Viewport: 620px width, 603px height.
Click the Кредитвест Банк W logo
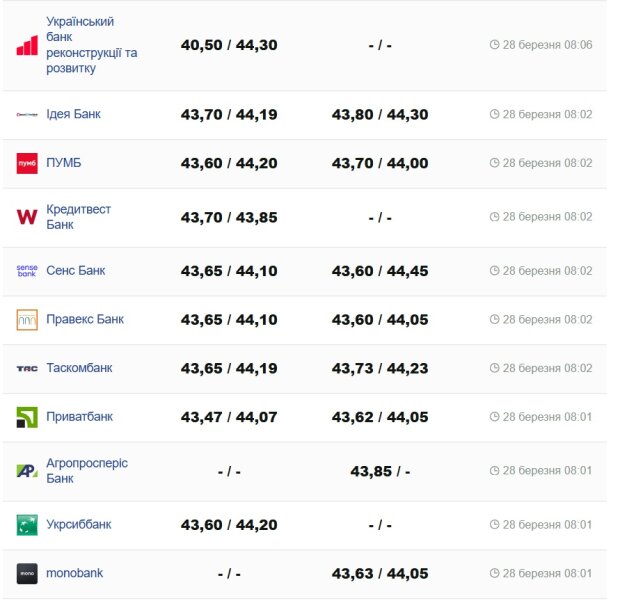(x=27, y=217)
